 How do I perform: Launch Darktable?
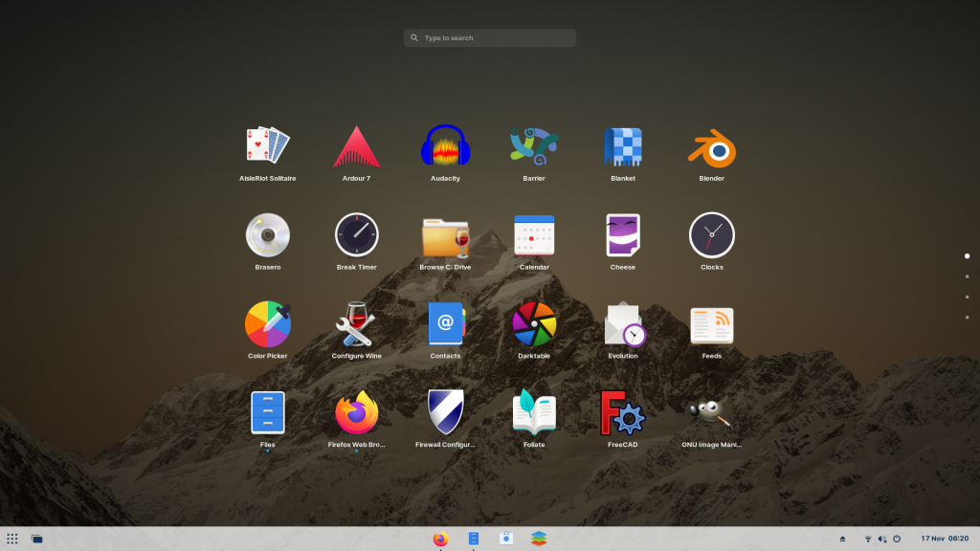pyautogui.click(x=534, y=323)
